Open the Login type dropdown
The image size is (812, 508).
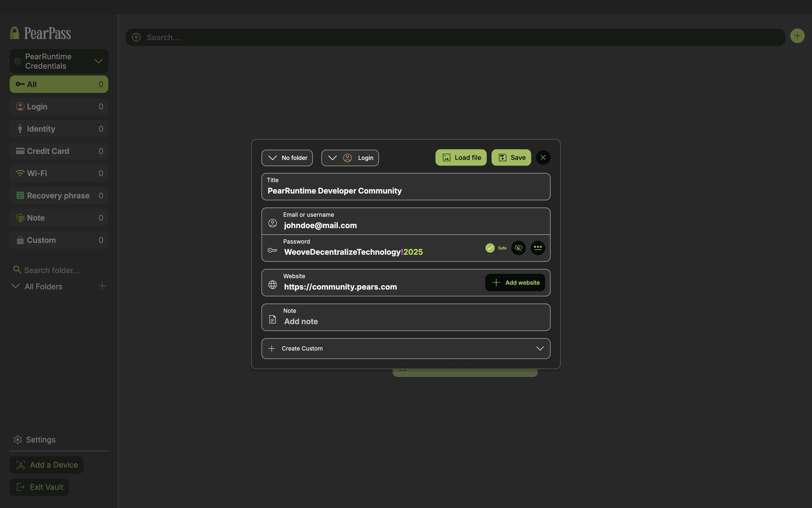coord(350,158)
